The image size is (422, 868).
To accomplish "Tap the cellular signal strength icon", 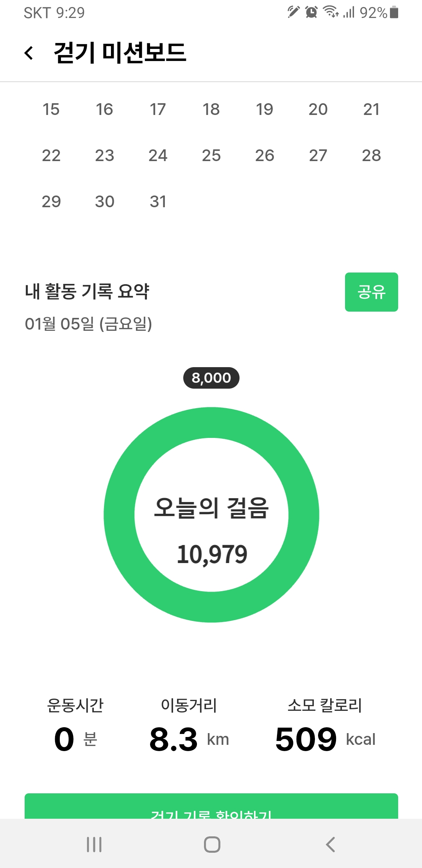I will (349, 13).
